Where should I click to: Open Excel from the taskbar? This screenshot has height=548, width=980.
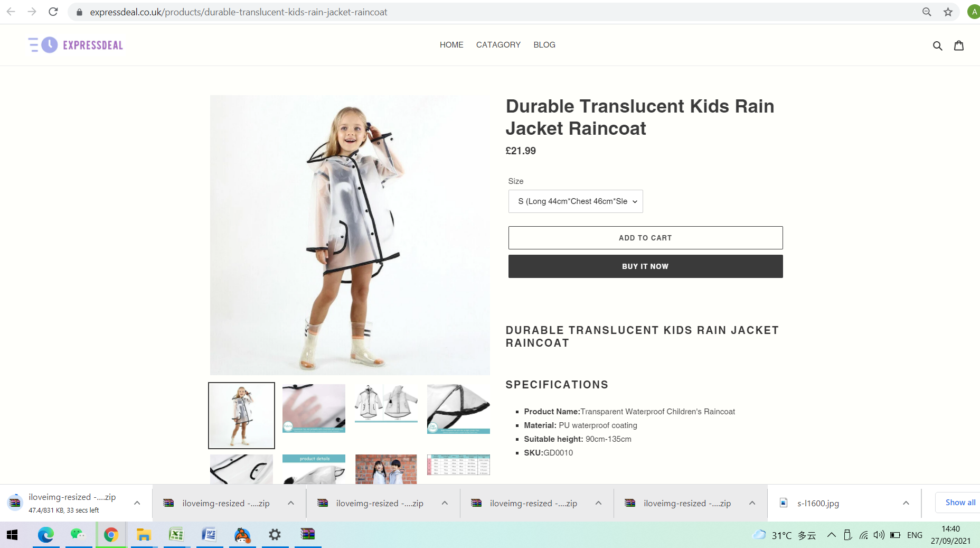pyautogui.click(x=176, y=535)
